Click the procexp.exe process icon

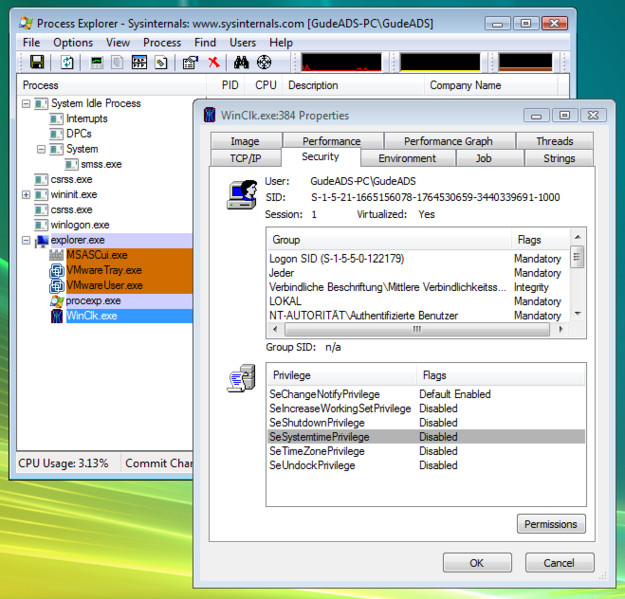57,301
